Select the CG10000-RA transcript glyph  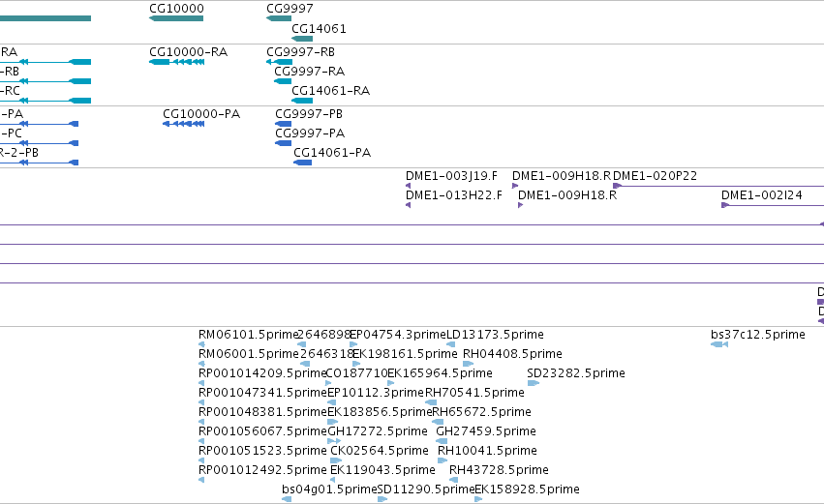click(176, 62)
